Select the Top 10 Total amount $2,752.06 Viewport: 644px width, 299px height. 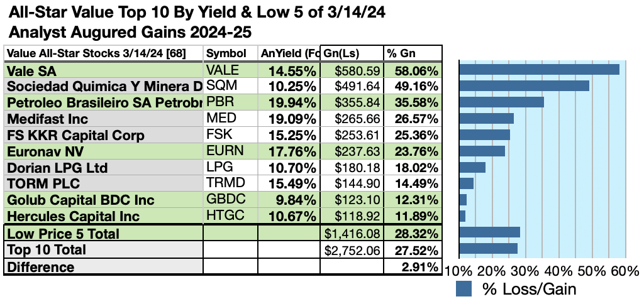tap(352, 250)
